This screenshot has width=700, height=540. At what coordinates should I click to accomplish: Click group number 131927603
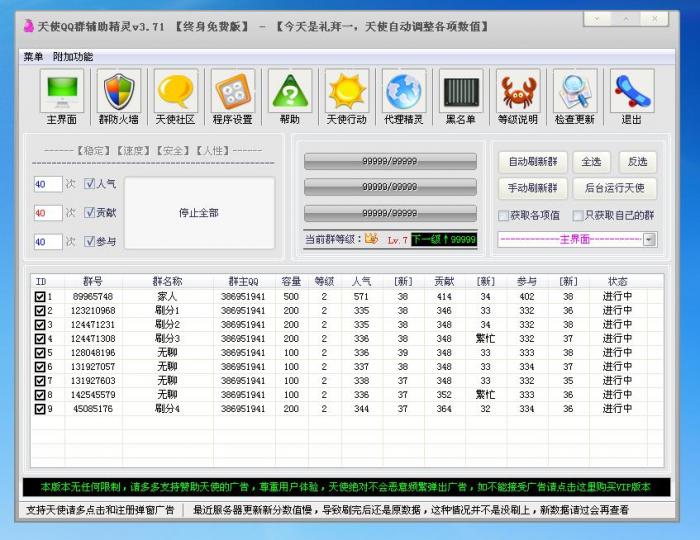(x=93, y=381)
